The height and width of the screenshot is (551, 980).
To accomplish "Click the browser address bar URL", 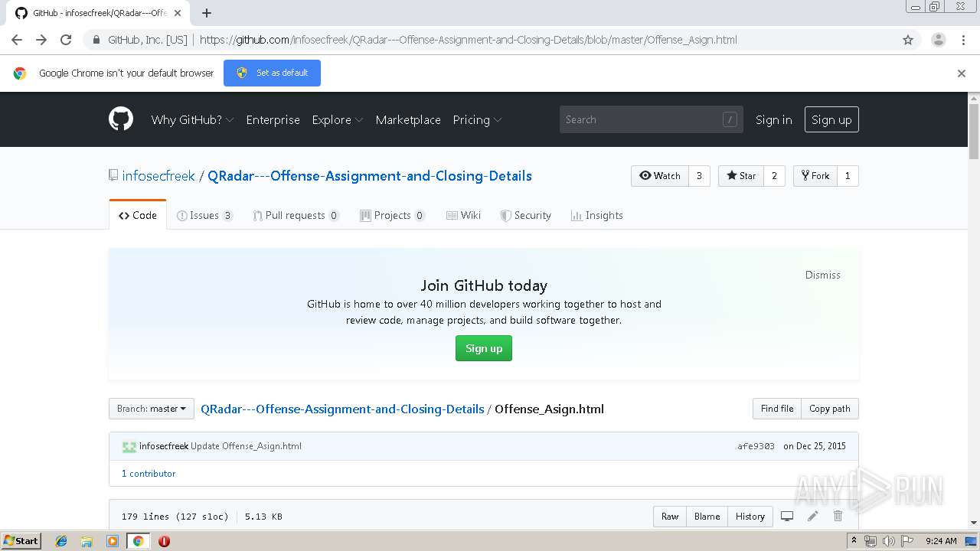I will coord(468,40).
